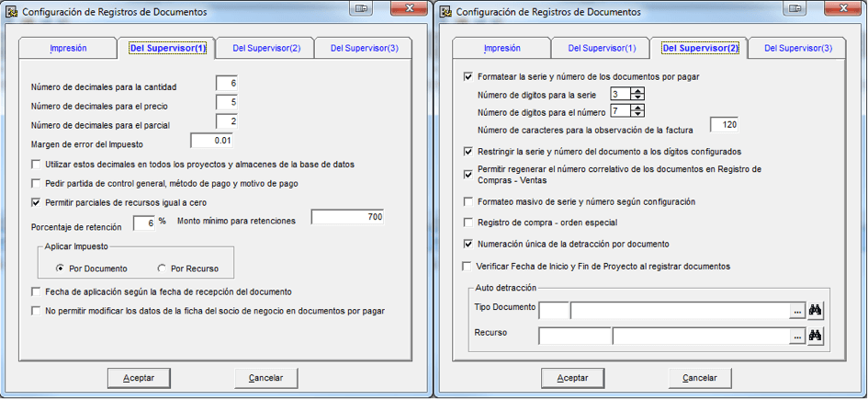Click Margen de error del Impuesto field
Image resolution: width=868 pixels, height=400 pixels.
pos(212,141)
